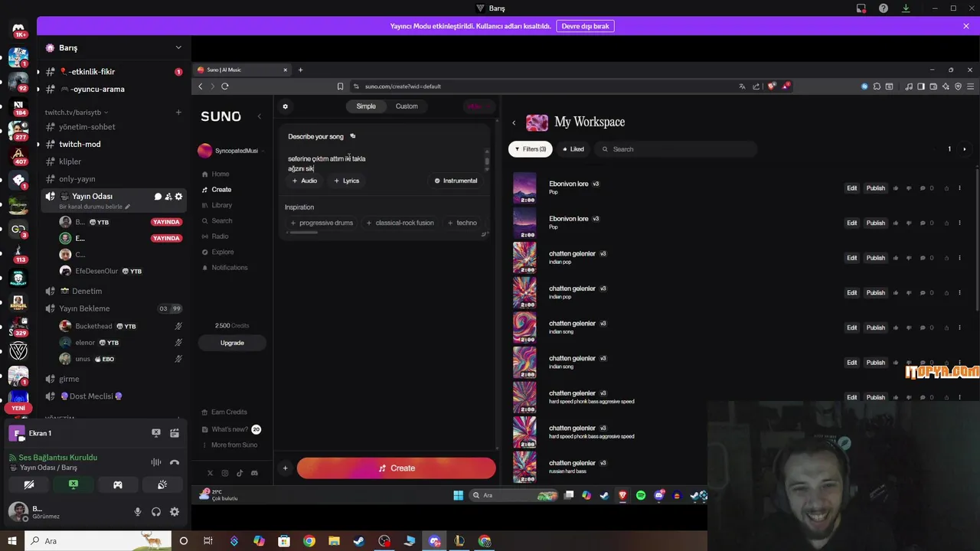980x551 pixels.
Task: Mute microphone in Discord user panel
Action: tap(138, 512)
